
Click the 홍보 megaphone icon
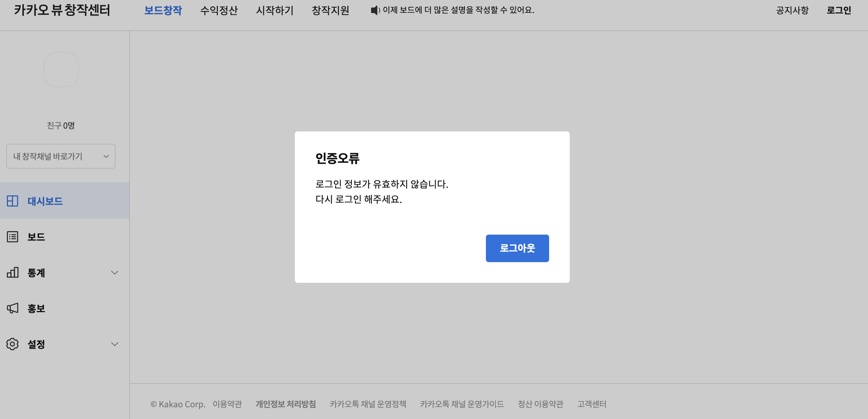[x=12, y=308]
